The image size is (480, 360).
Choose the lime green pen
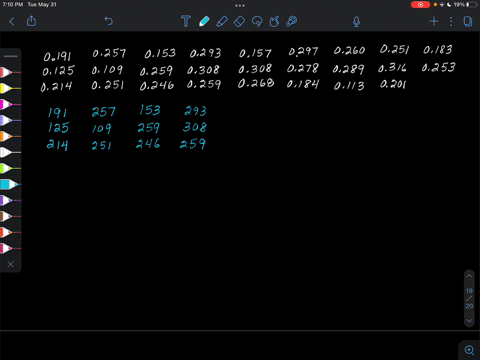pyautogui.click(x=10, y=168)
